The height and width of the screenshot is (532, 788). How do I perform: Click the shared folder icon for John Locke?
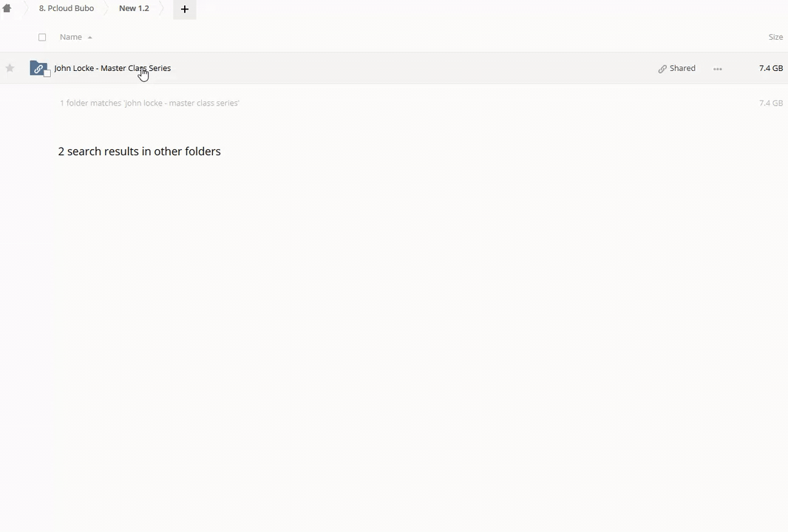[38, 68]
